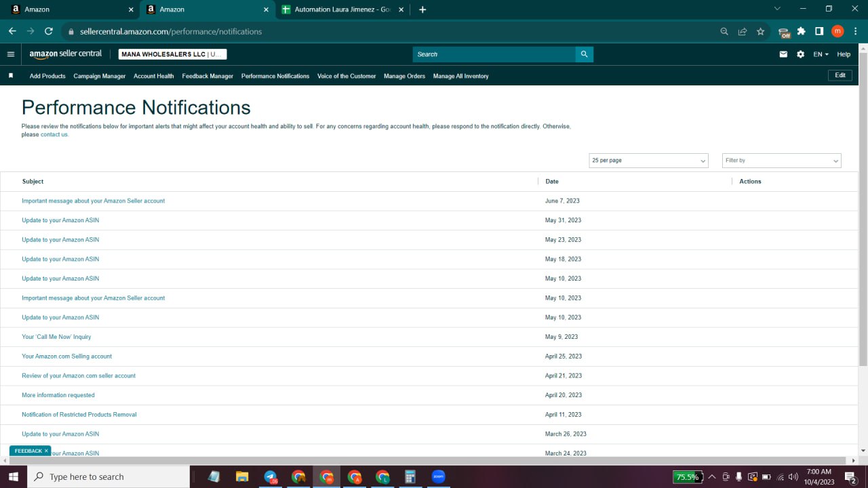Open Manage Orders in the nav bar
This screenshot has height=488, width=868.
point(404,76)
